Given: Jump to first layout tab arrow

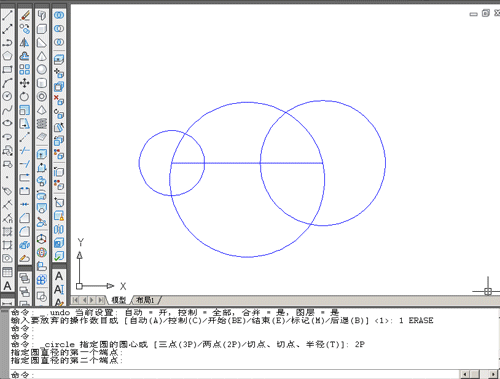Looking at the screenshot, I should [75, 300].
